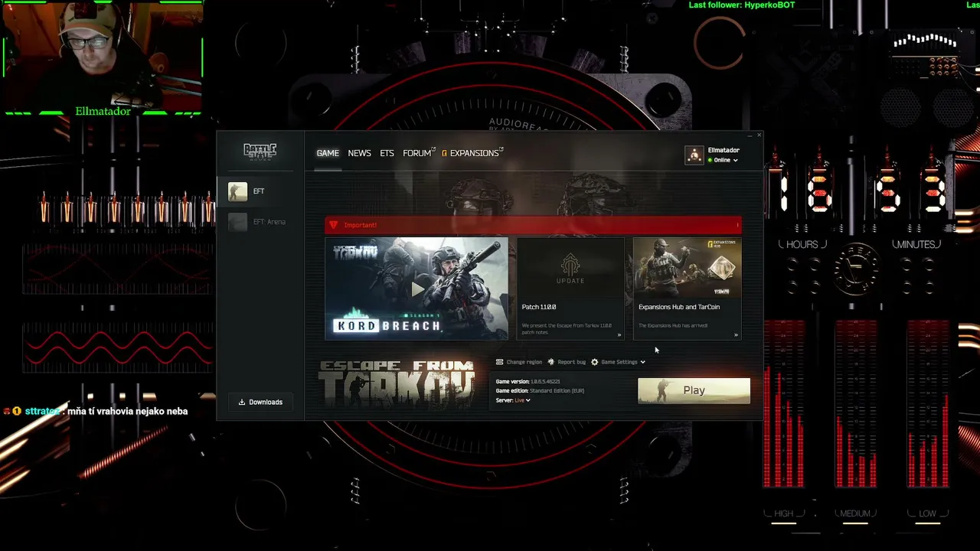Viewport: 980px width, 551px height.
Task: Click the Last follower HyperkoBOT overlay text
Action: 742,5
